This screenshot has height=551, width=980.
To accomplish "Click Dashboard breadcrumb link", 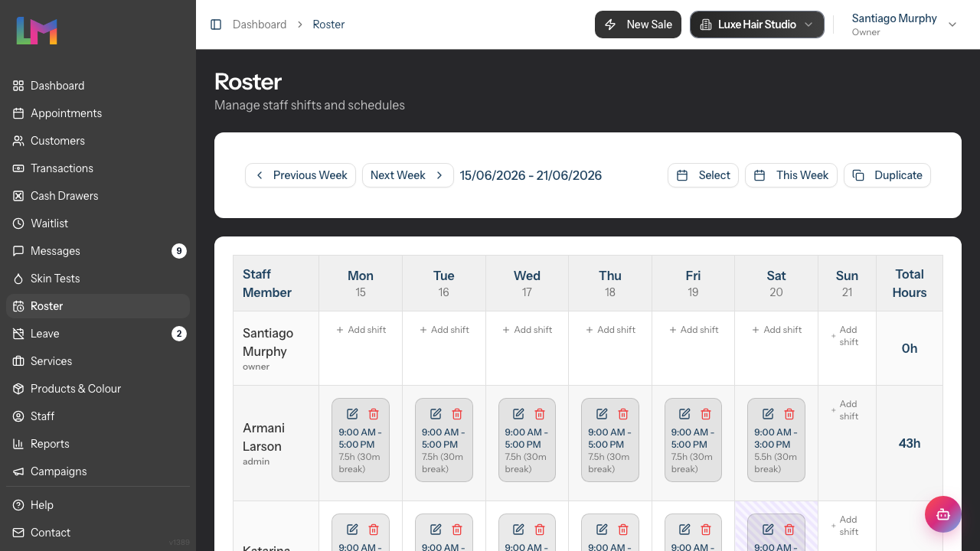I will pos(260,24).
